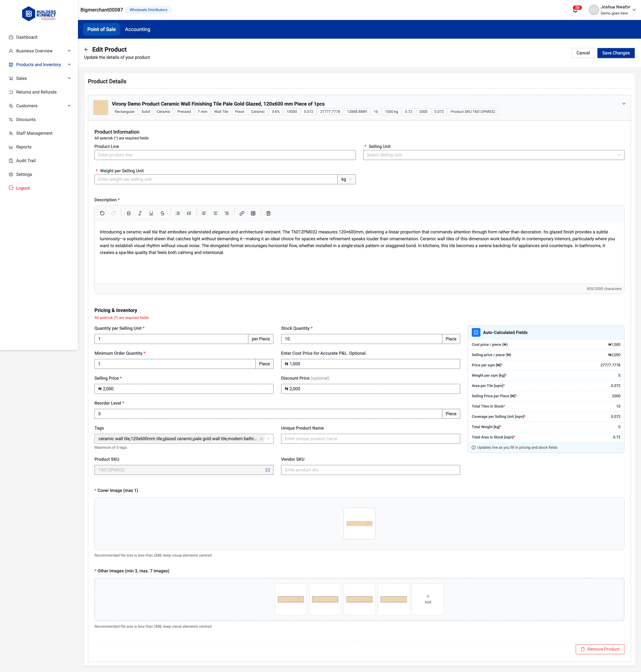Align description text left
This screenshot has height=672, width=641.
tap(204, 213)
